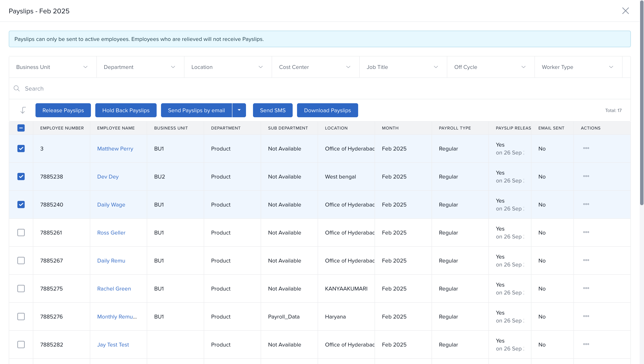Open three-dot actions for Dev Dey
The height and width of the screenshot is (364, 644).
(x=586, y=176)
